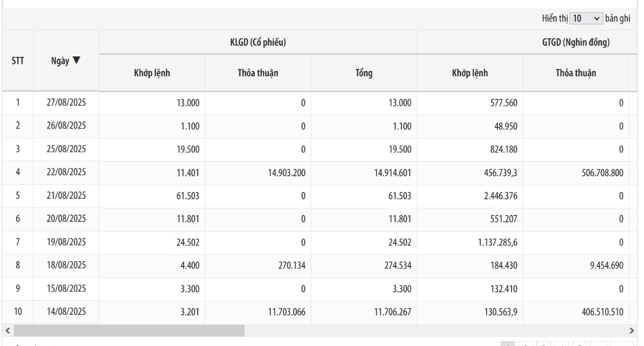Click the empty scrollbar track right of thumb
The width and height of the screenshot is (644, 346).
429,329
